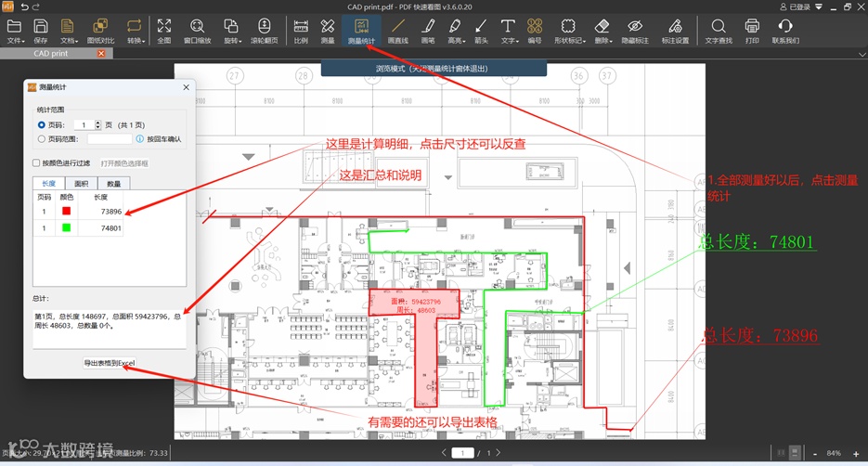Viewport: 868px width, 466px height.
Task: Open the 转换 convert dropdown
Action: click(135, 31)
